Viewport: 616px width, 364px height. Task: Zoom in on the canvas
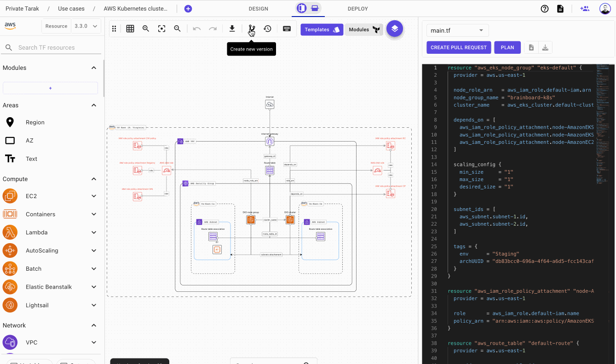tap(146, 29)
